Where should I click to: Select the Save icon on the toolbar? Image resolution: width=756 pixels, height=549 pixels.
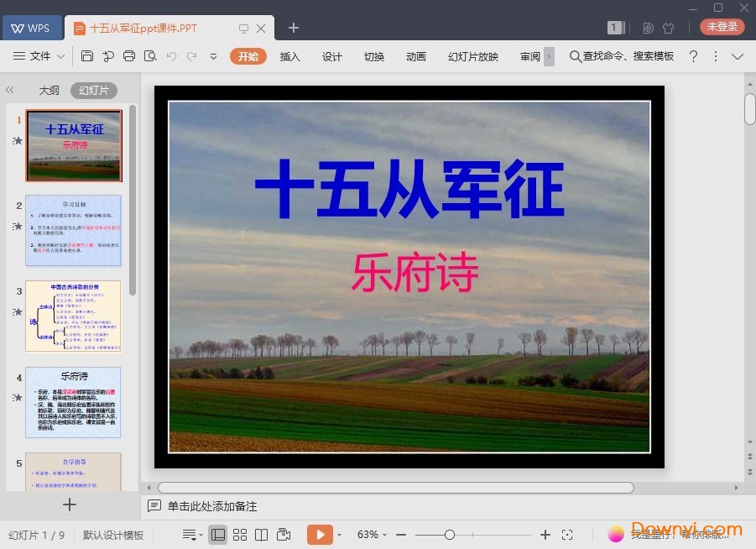(87, 56)
